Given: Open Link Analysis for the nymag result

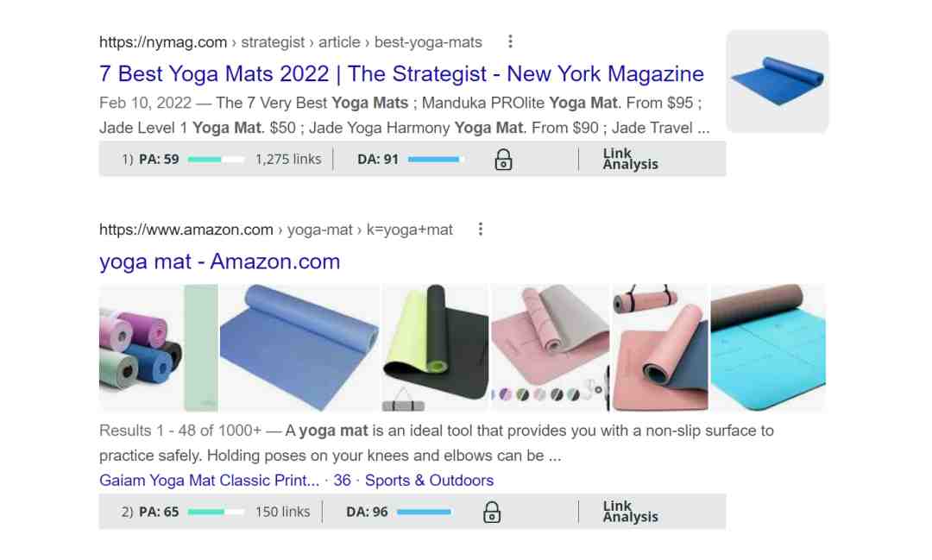Looking at the screenshot, I should tap(630, 159).
